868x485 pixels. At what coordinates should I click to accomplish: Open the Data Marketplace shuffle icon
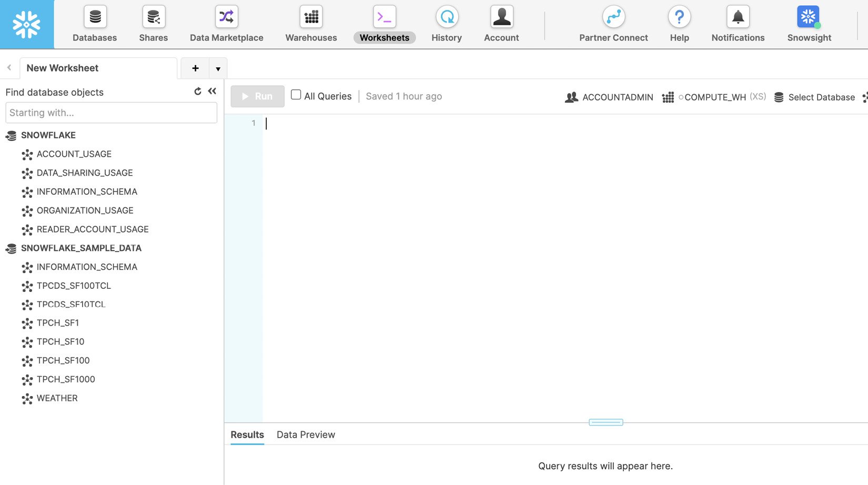[x=226, y=17]
